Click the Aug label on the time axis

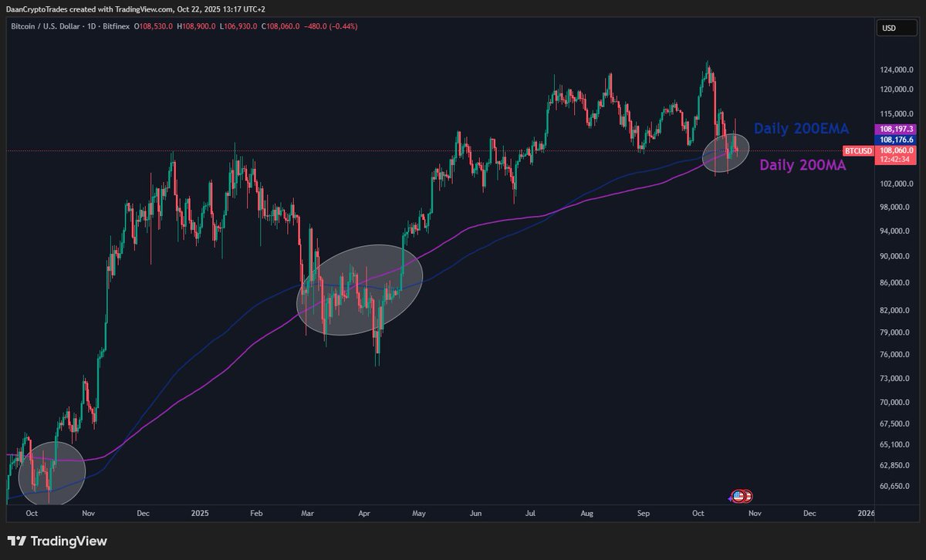pyautogui.click(x=587, y=512)
